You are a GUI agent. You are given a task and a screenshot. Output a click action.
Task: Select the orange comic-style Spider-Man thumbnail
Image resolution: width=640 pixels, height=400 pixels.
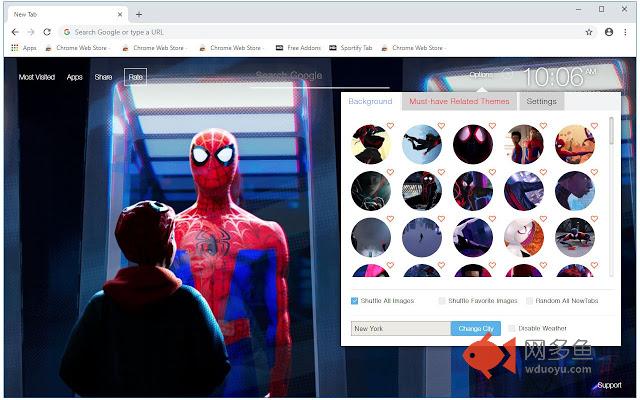point(575,144)
